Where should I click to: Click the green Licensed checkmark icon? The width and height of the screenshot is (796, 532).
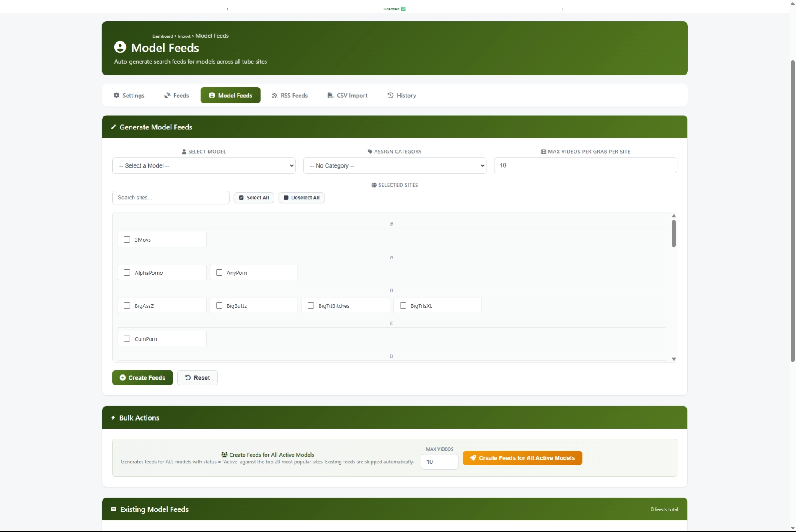coord(403,9)
